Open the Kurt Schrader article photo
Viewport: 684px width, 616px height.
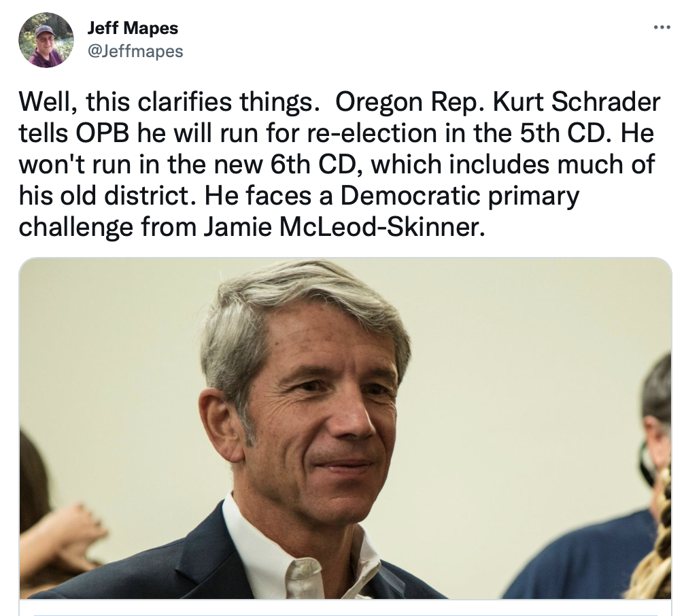coord(345,428)
